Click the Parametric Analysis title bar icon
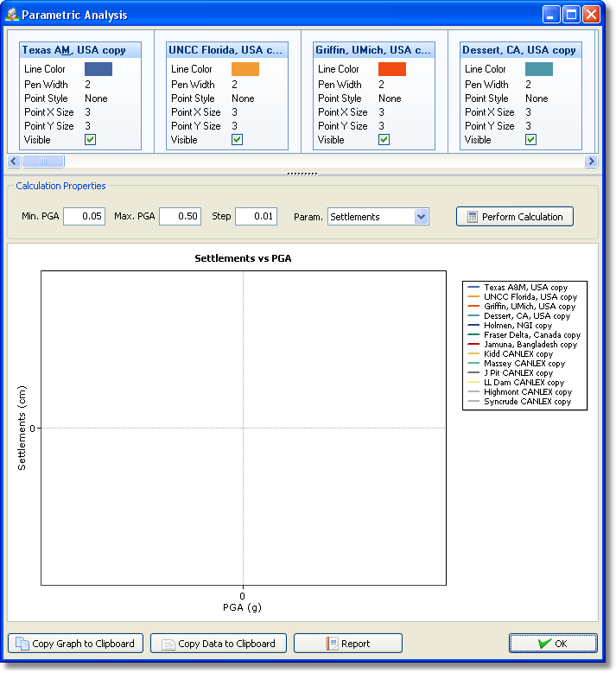616x673 pixels. tap(12, 15)
